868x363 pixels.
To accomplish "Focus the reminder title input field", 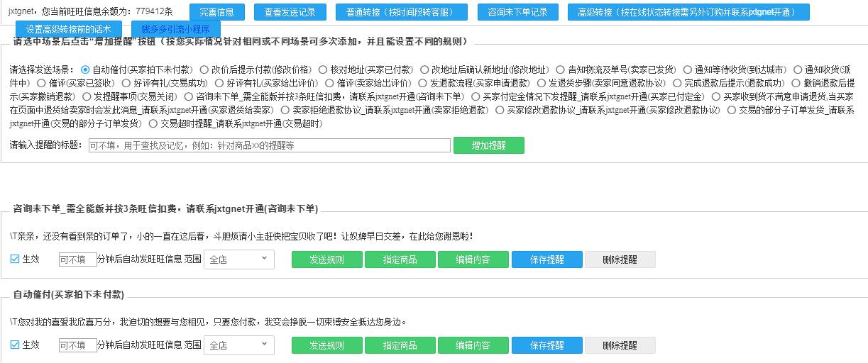I will tap(269, 145).
